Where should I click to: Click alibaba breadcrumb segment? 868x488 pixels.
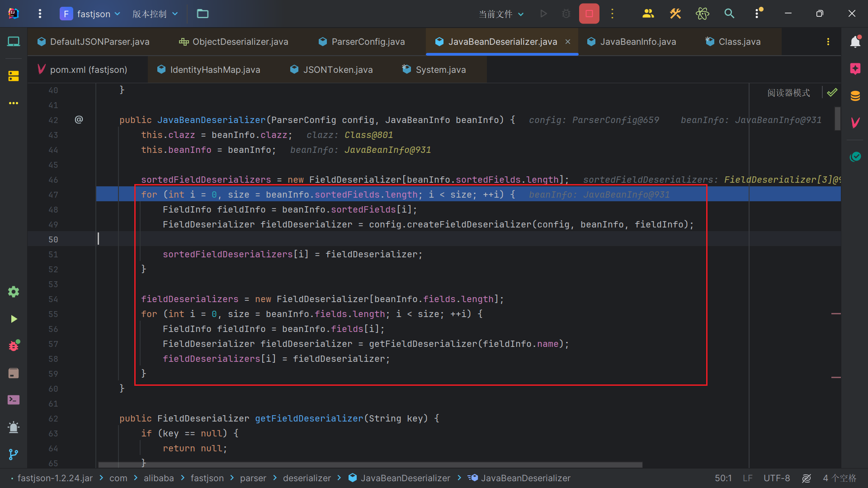(x=159, y=478)
